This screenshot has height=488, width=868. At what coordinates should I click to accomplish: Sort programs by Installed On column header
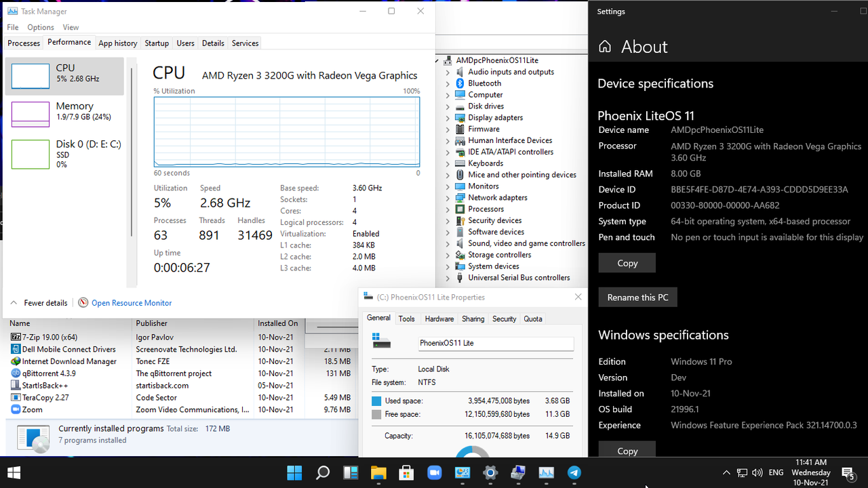tap(279, 323)
